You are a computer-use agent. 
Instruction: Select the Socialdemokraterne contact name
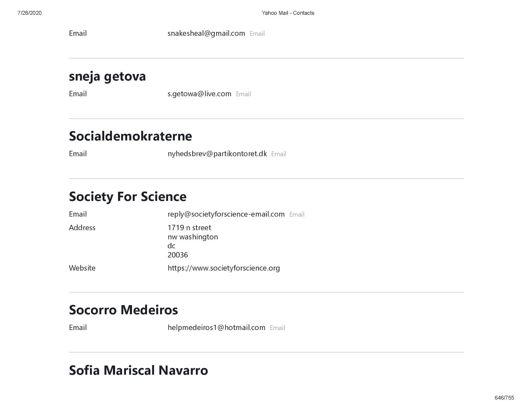point(130,136)
